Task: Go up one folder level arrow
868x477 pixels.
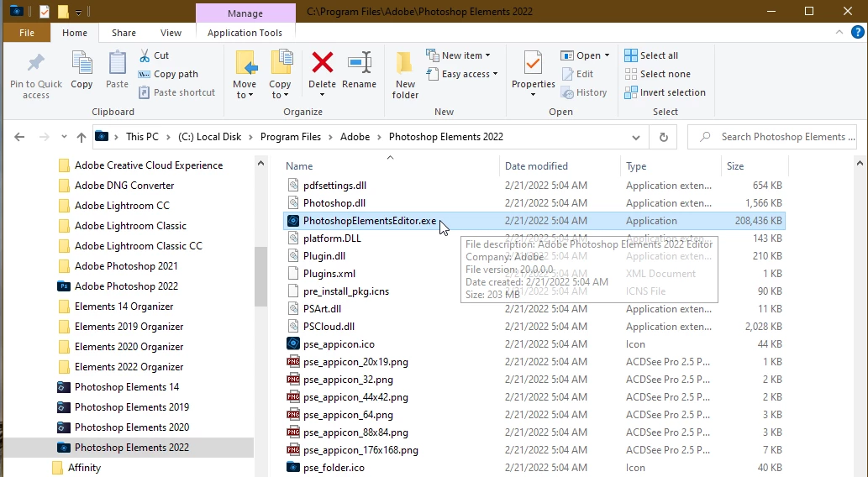Action: coord(82,137)
